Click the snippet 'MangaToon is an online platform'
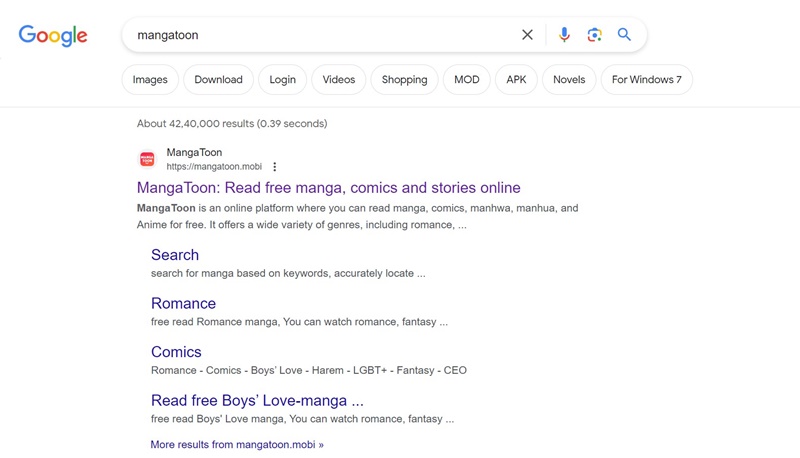The image size is (800, 458). click(358, 216)
